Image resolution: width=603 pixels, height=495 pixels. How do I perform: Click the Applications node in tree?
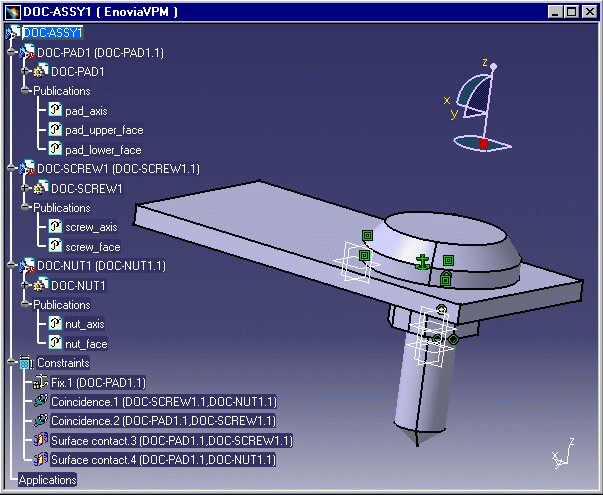48,480
